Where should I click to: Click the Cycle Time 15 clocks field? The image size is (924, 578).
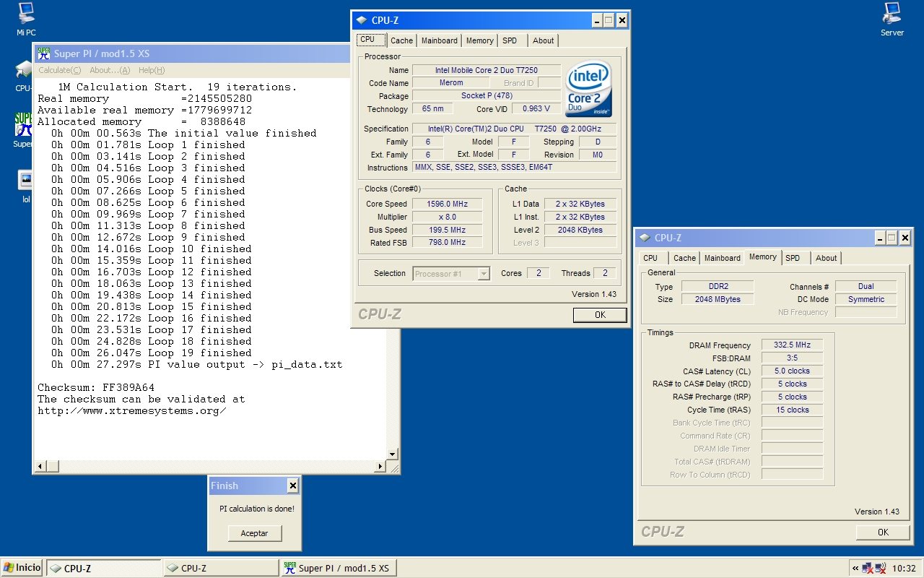pyautogui.click(x=792, y=410)
